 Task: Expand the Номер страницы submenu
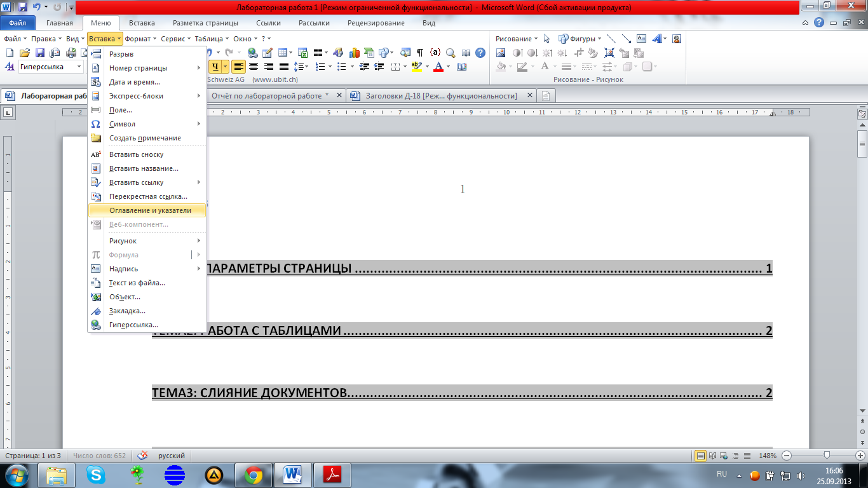point(147,68)
